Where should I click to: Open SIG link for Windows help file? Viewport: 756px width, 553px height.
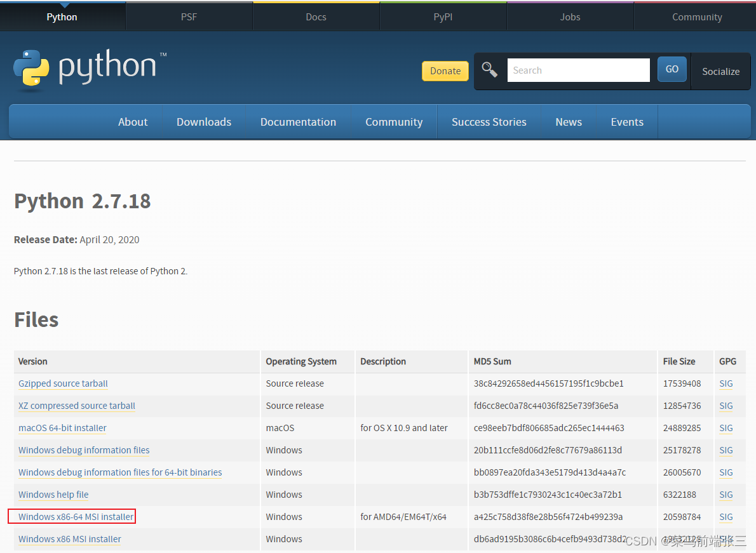click(726, 494)
